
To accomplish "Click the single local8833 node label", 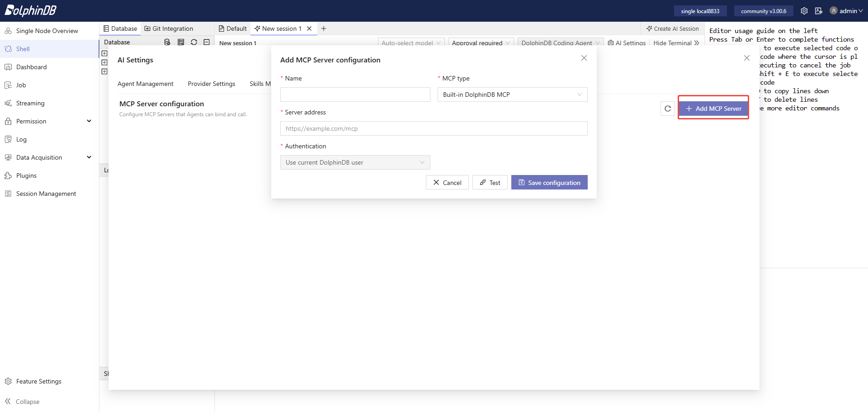I will pos(700,11).
